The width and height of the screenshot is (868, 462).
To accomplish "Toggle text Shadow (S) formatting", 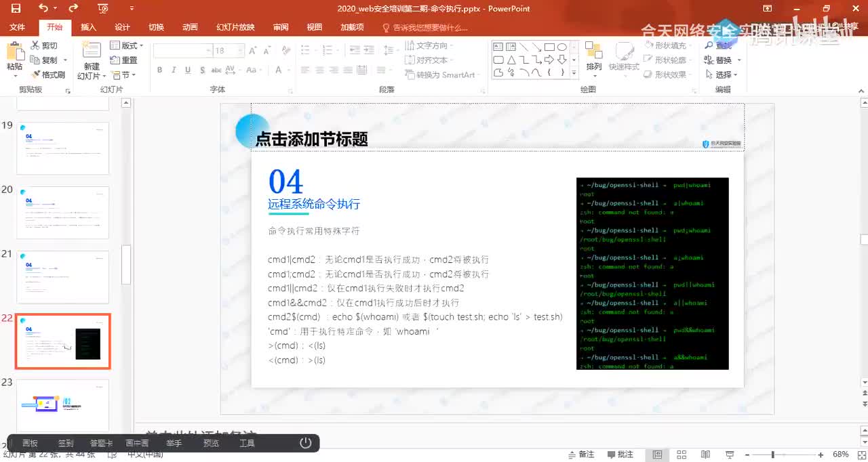I will coord(201,70).
